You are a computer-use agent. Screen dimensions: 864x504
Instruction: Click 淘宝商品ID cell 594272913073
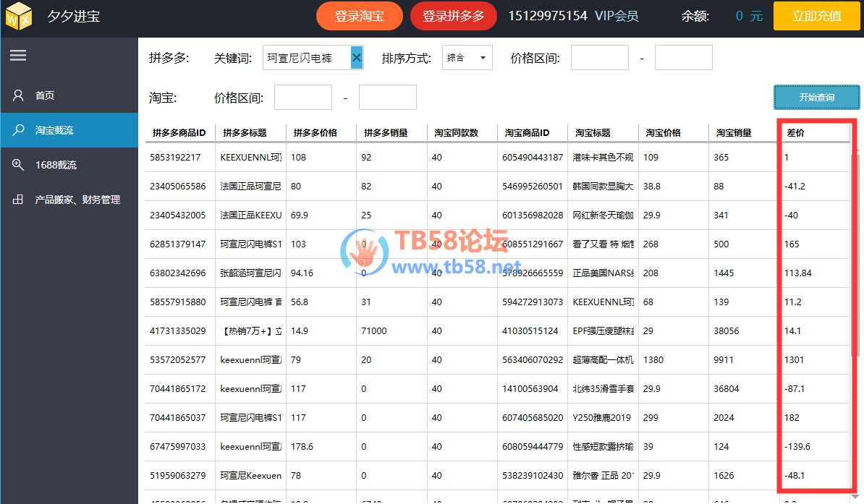click(533, 302)
